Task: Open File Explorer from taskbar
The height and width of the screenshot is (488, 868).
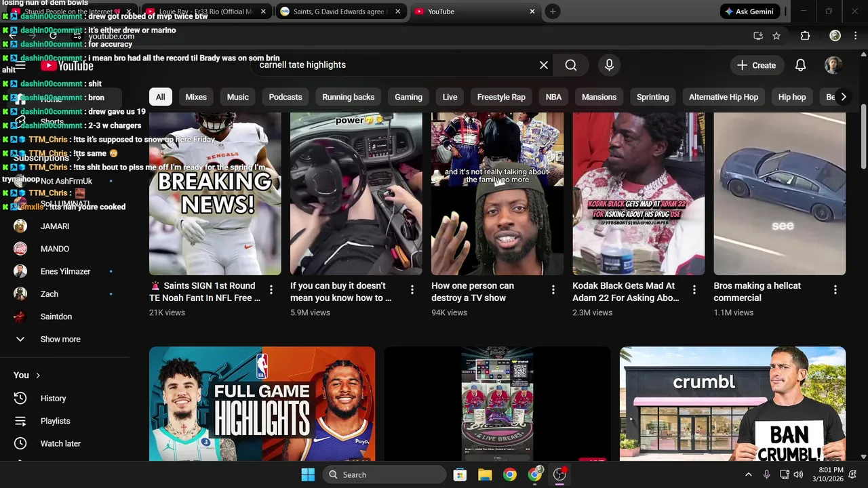Action: pyautogui.click(x=485, y=474)
